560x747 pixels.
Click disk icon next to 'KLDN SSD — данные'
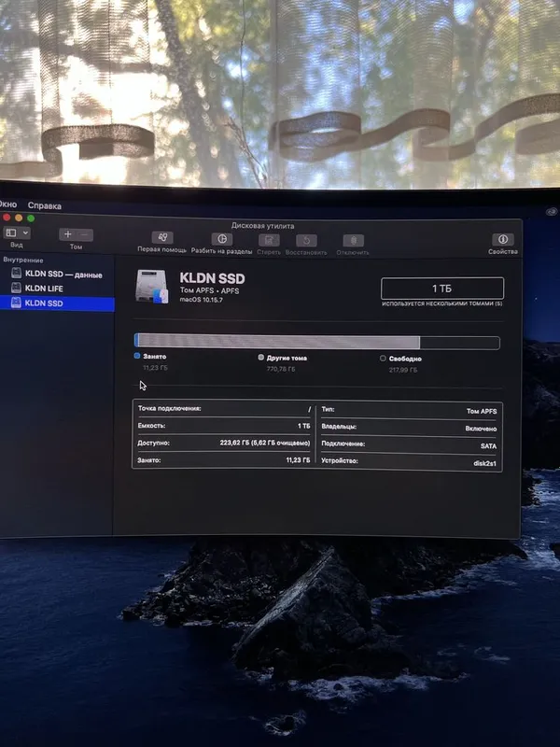(x=16, y=273)
